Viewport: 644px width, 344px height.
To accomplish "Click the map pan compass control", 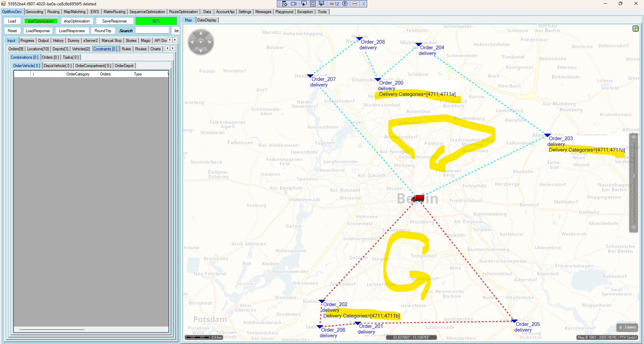I will tap(201, 42).
